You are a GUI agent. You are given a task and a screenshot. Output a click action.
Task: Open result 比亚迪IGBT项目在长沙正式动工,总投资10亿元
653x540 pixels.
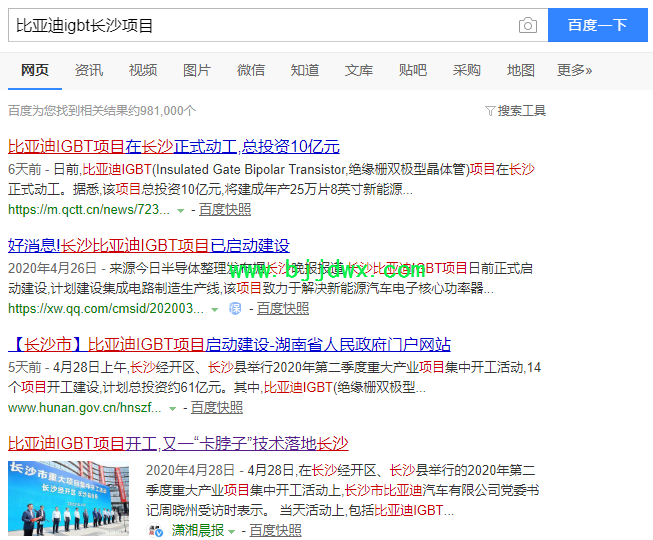click(x=174, y=147)
